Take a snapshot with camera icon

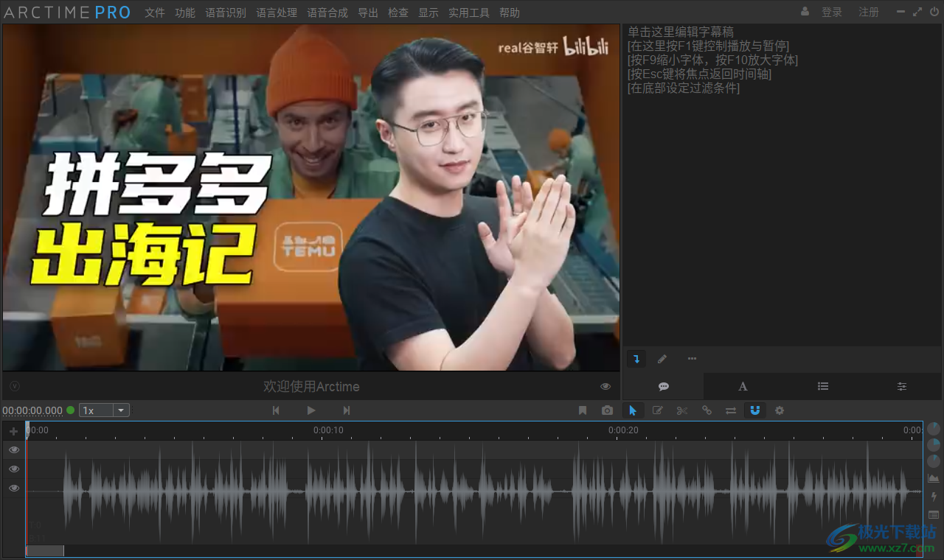pos(607,410)
